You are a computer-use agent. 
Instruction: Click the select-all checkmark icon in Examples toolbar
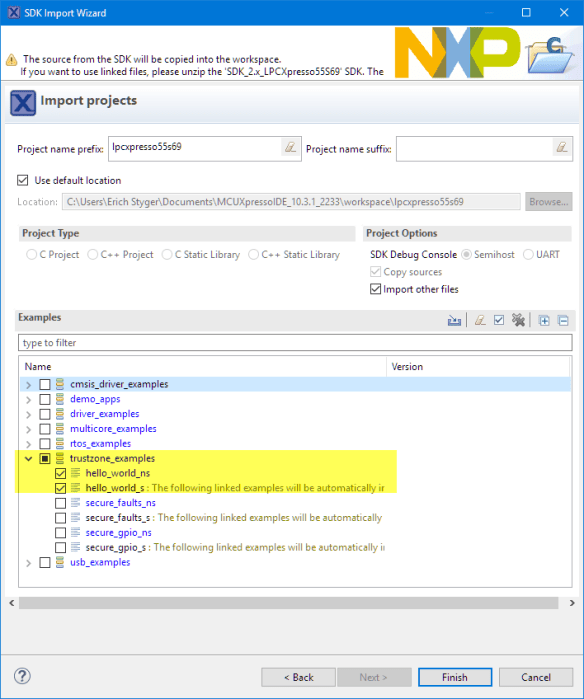click(499, 320)
